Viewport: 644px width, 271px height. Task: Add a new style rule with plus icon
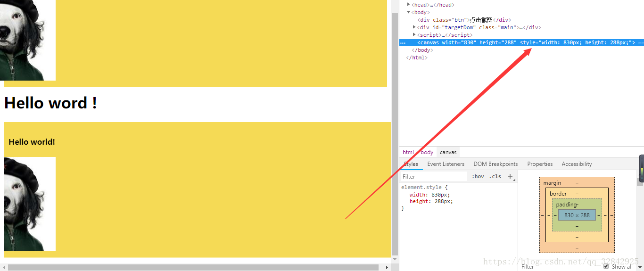(x=510, y=176)
